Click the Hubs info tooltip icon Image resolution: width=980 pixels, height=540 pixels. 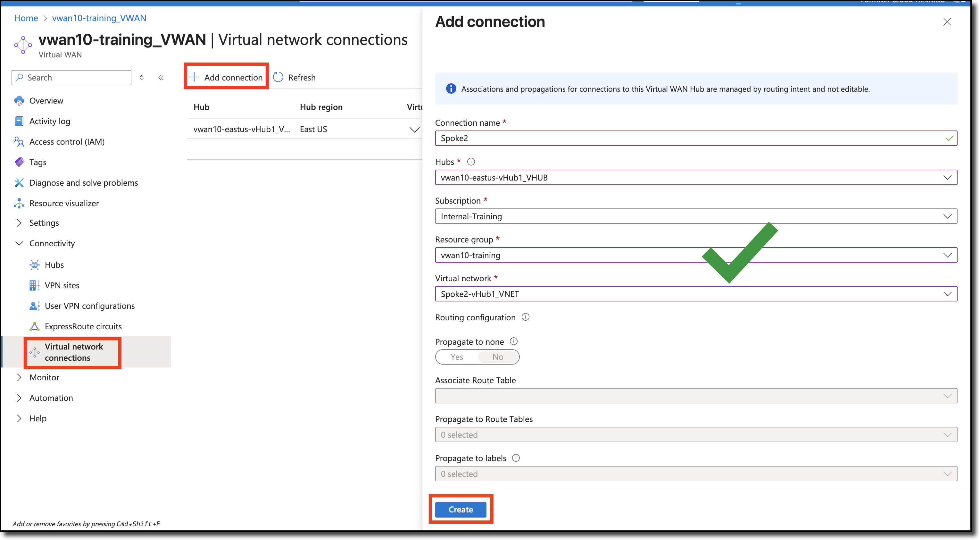pyautogui.click(x=471, y=161)
